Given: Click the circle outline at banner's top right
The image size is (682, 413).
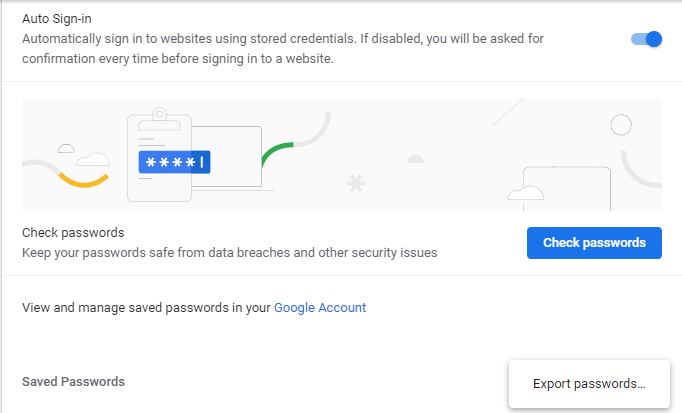Looking at the screenshot, I should point(621,125).
